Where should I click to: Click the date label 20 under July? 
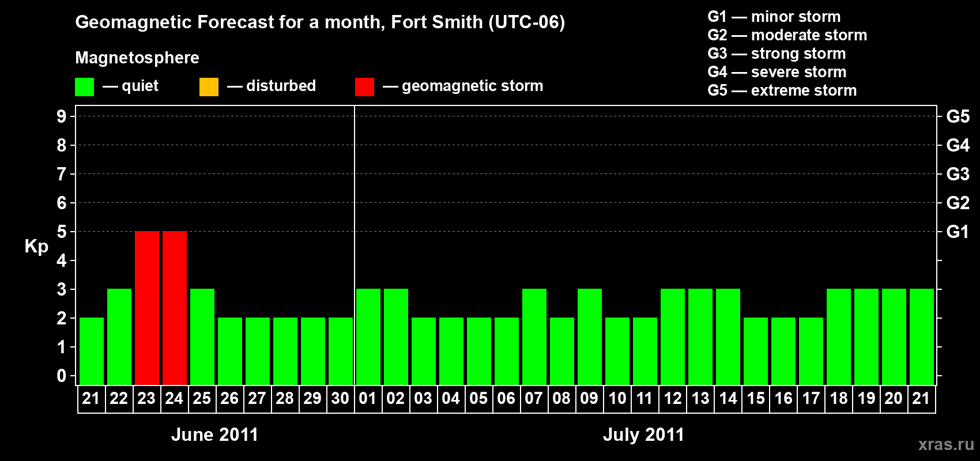[x=894, y=398]
